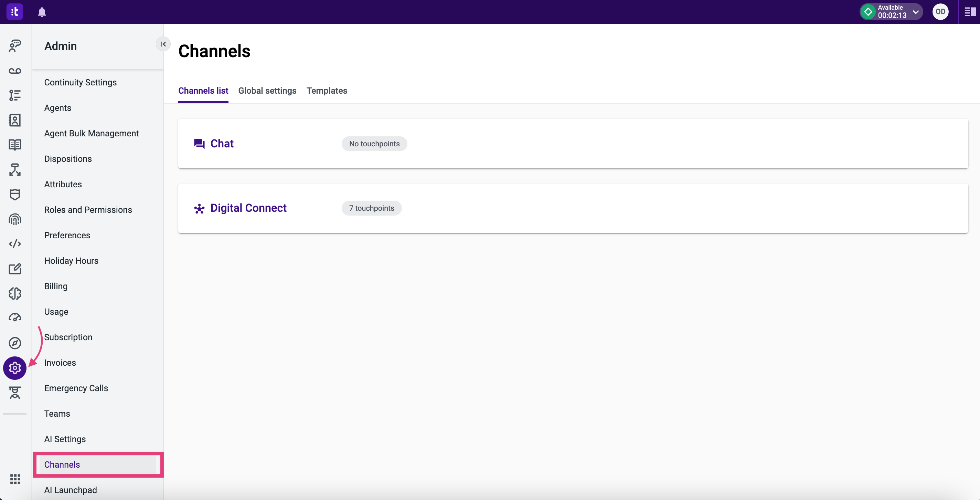Open the contacts book sidebar icon
This screenshot has height=500, width=980.
15,120
